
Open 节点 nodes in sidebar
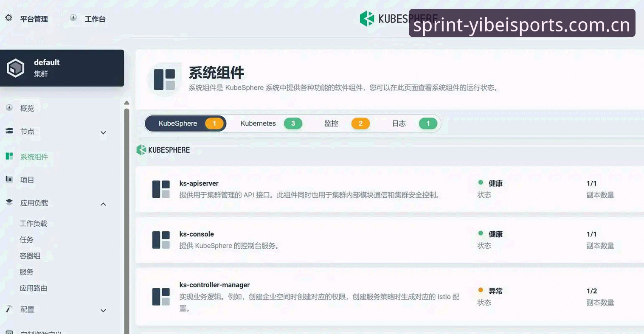click(27, 132)
